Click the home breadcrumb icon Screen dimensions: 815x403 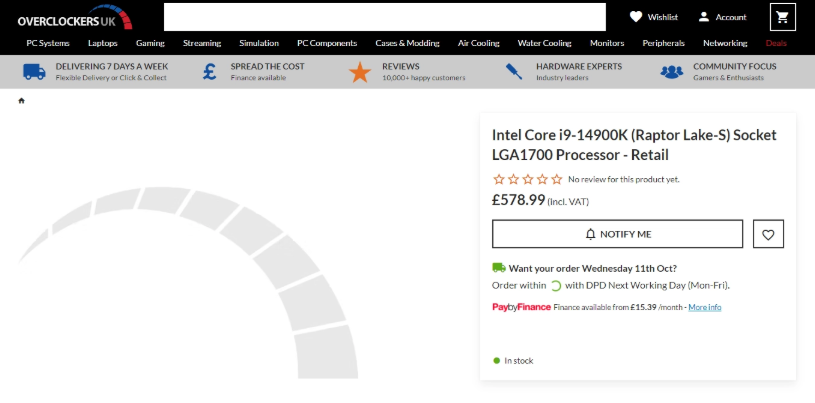point(21,101)
